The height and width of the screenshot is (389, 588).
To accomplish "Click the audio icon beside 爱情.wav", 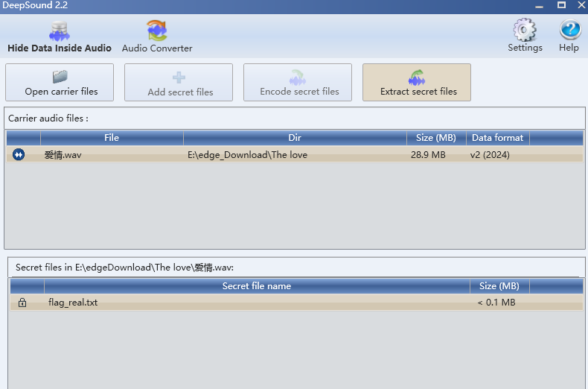I will coord(19,154).
